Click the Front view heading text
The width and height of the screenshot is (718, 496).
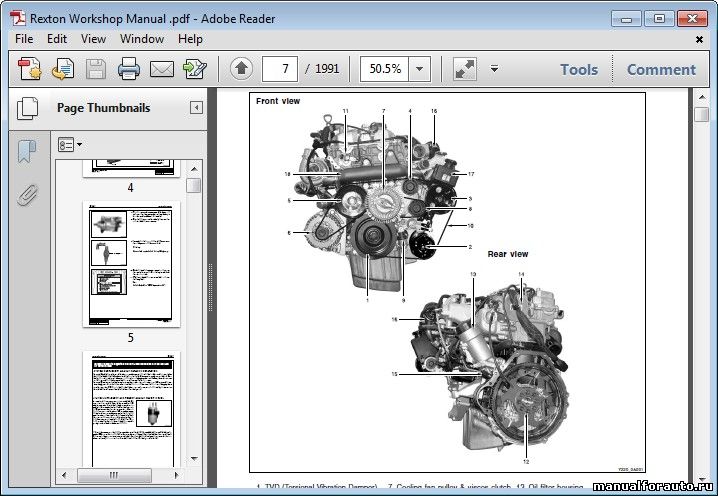278,101
